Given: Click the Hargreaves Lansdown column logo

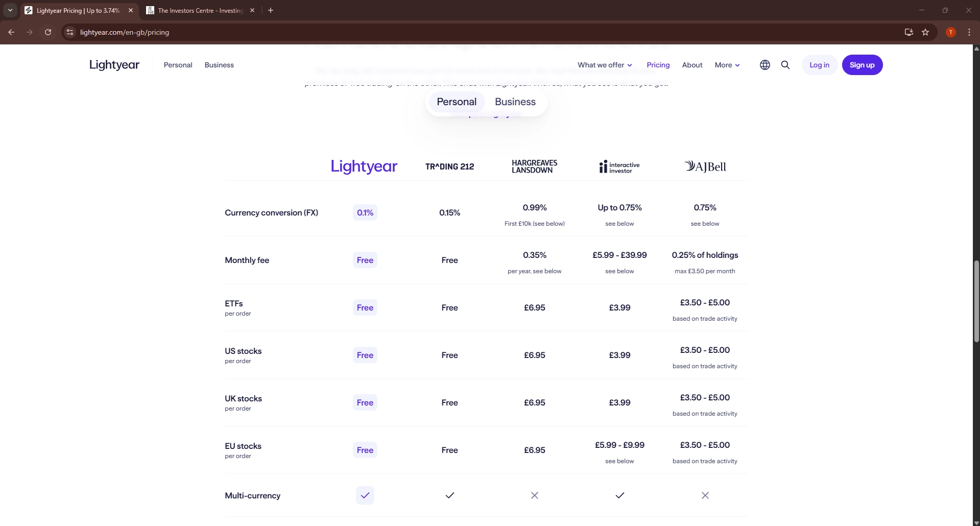Looking at the screenshot, I should coord(534,166).
